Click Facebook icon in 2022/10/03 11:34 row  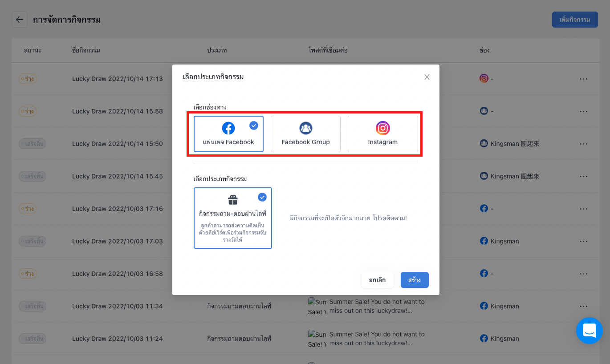pos(484,306)
